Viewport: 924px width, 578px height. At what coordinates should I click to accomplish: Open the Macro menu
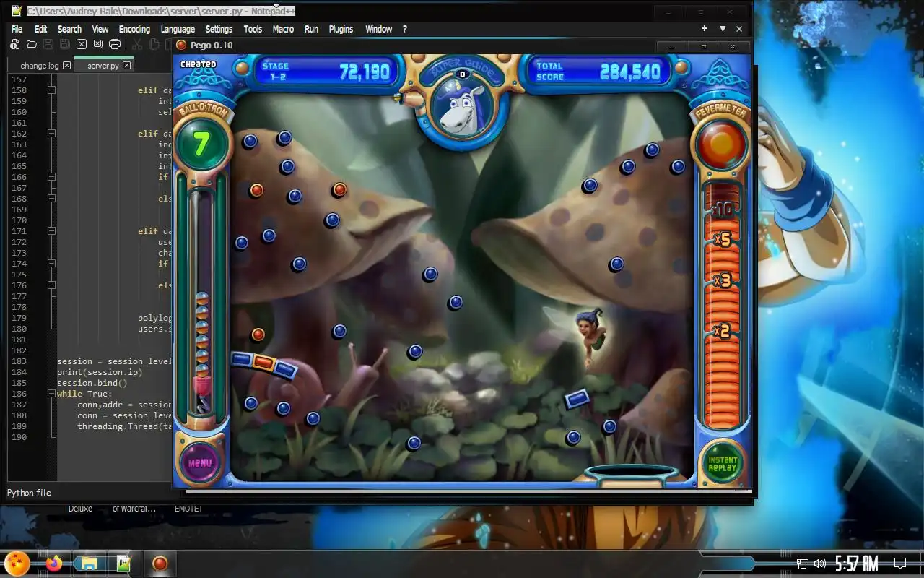point(283,29)
